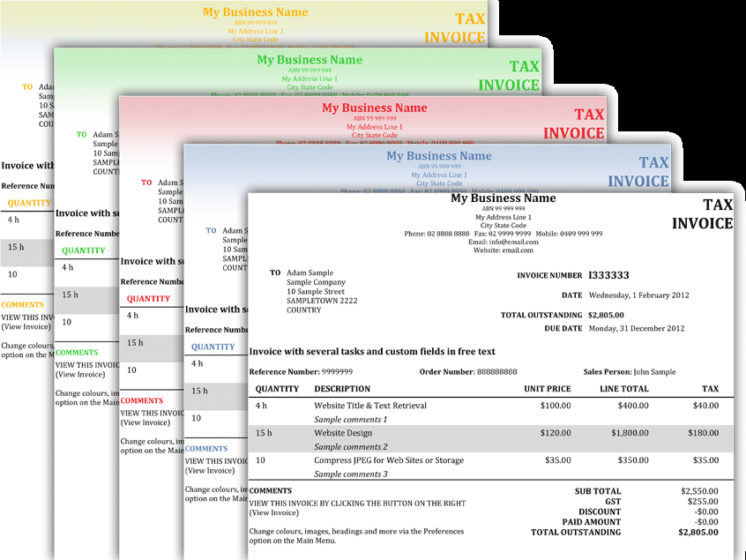The width and height of the screenshot is (746, 560).
Task: Select 'Website Title & Text Retrieval' description
Action: click(x=370, y=406)
